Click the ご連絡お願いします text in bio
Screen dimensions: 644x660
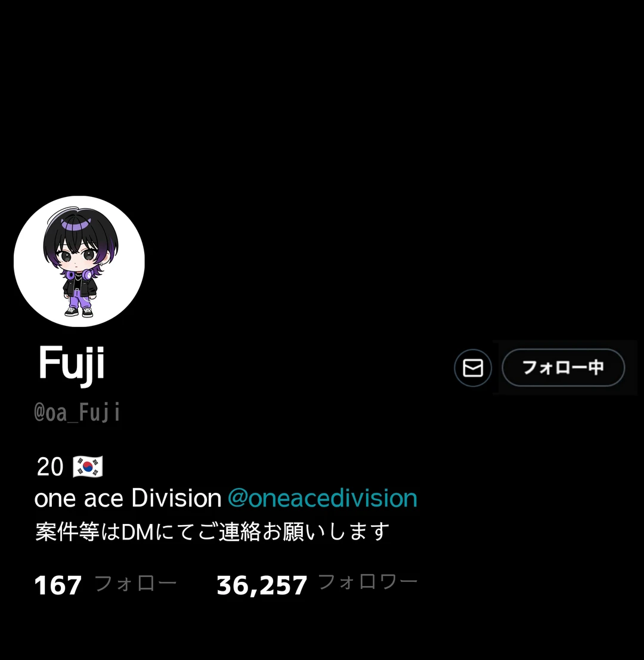293,532
